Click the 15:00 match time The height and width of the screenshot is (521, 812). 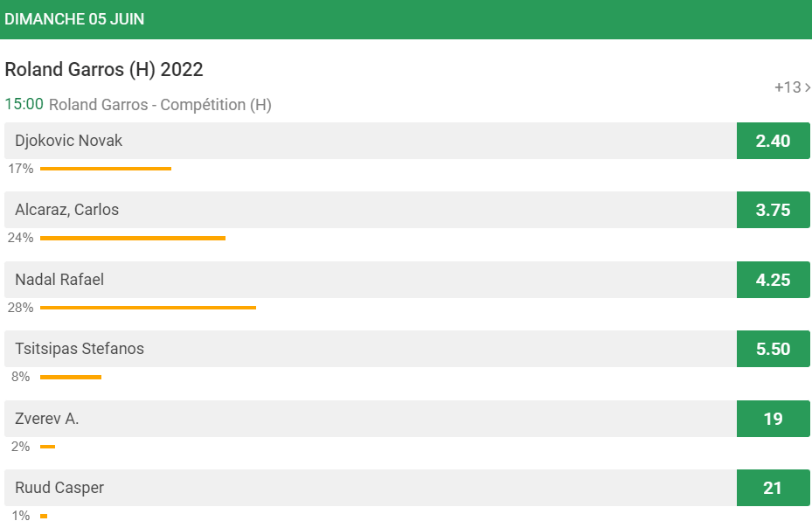click(x=24, y=104)
